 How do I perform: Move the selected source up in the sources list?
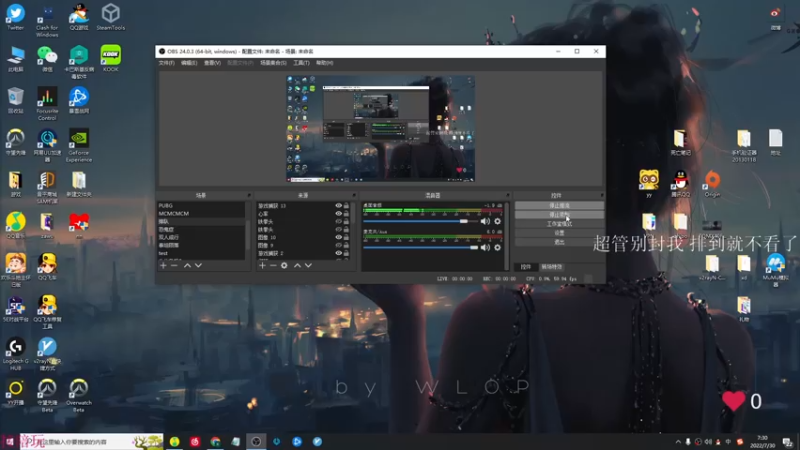click(x=297, y=265)
